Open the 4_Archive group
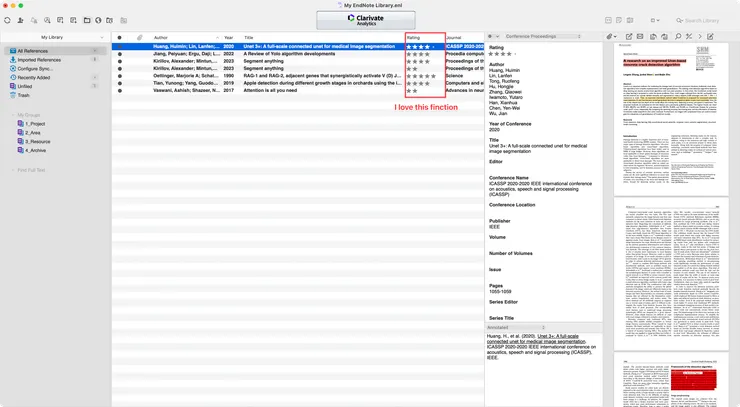 coord(36,151)
